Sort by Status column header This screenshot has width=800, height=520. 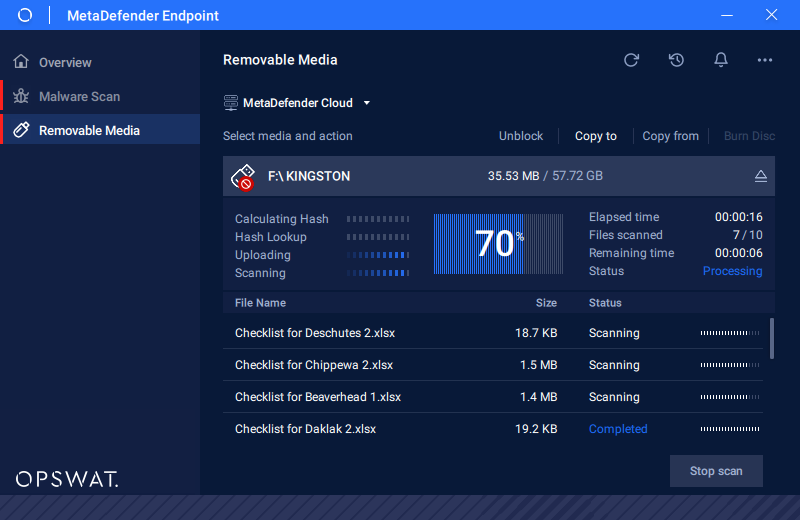(605, 303)
